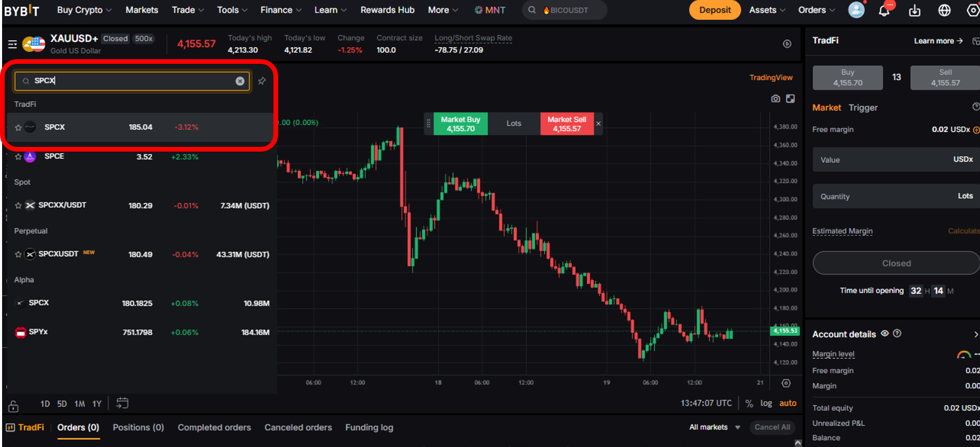Switch to Canceled orders tab
The width and height of the screenshot is (980, 447).
click(x=298, y=427)
